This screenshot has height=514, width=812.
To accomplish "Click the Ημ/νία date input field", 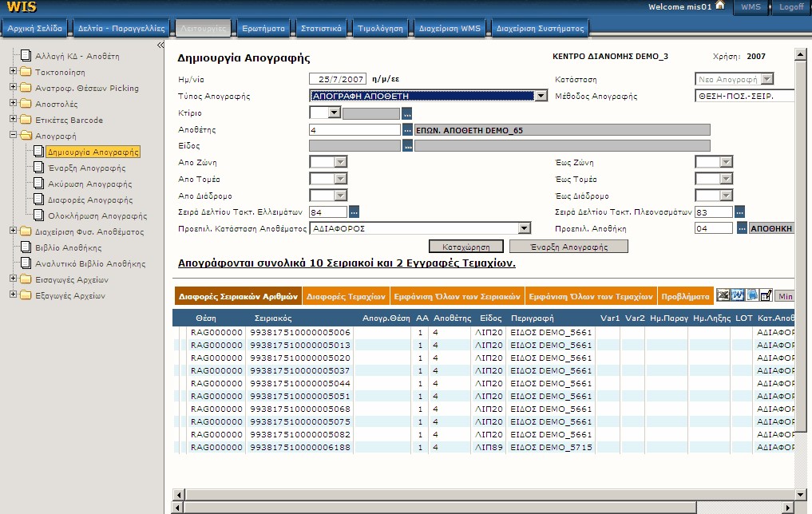I will (x=338, y=79).
